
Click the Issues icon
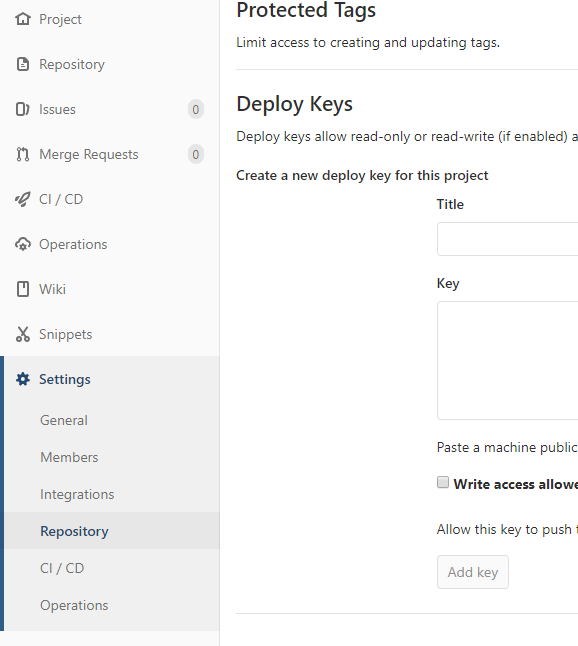click(x=23, y=109)
